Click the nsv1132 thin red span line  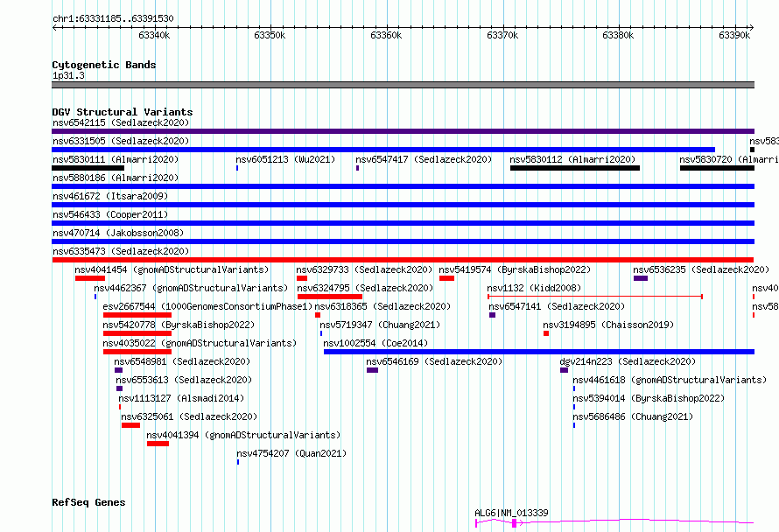tap(595, 297)
